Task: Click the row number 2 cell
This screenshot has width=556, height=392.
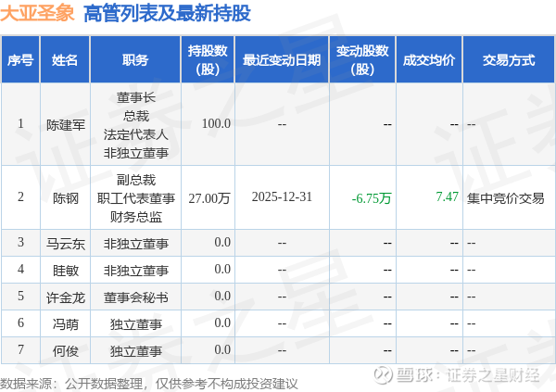Action: click(20, 196)
